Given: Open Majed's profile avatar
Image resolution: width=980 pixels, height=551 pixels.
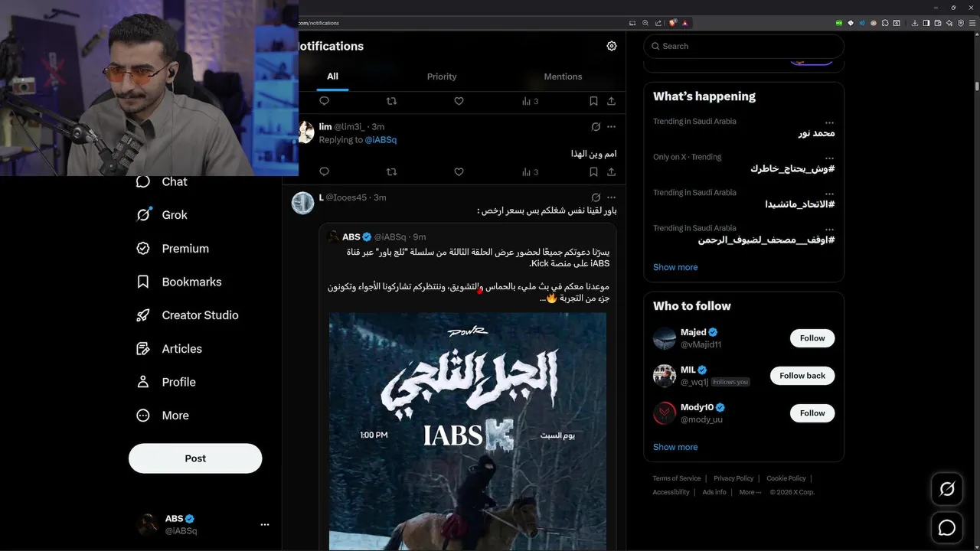Looking at the screenshot, I should tap(665, 338).
